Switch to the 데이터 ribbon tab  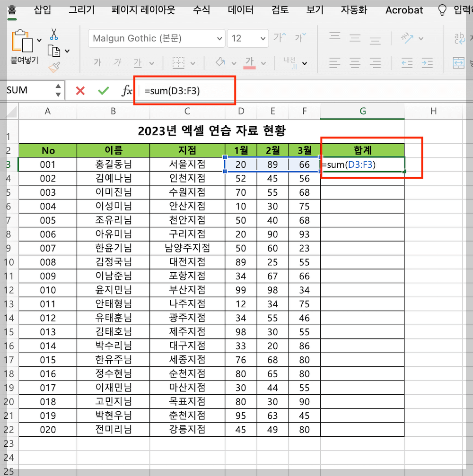[240, 10]
